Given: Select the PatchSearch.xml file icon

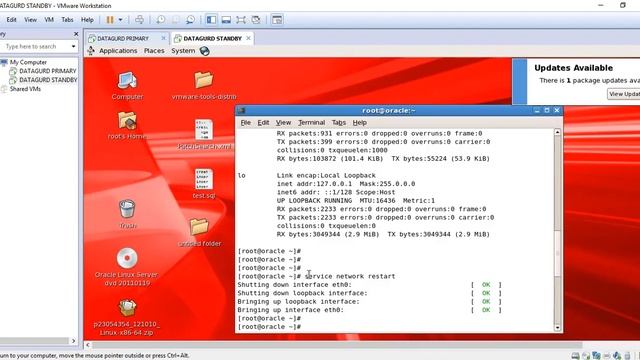Looking at the screenshot, I should click(x=204, y=134).
